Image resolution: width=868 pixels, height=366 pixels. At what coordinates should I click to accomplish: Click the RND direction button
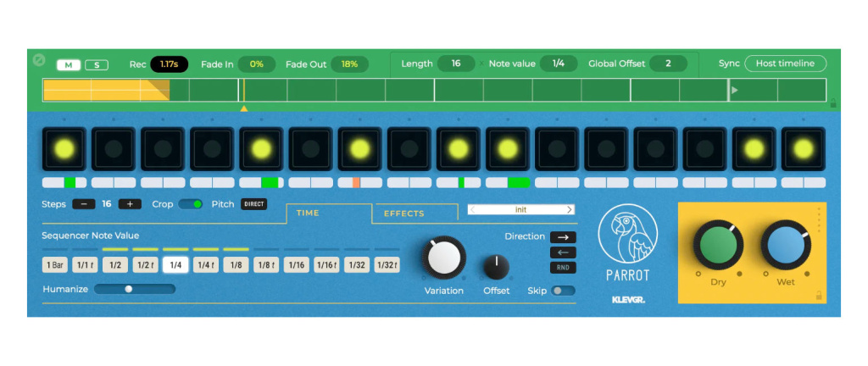562,268
